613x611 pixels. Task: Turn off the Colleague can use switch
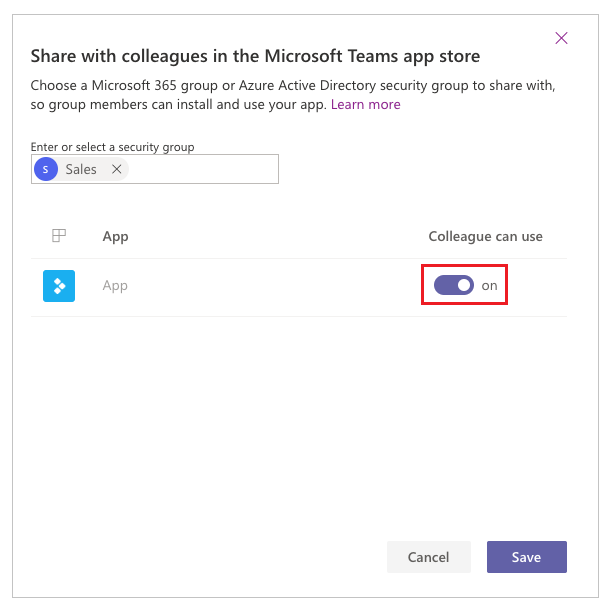(453, 285)
